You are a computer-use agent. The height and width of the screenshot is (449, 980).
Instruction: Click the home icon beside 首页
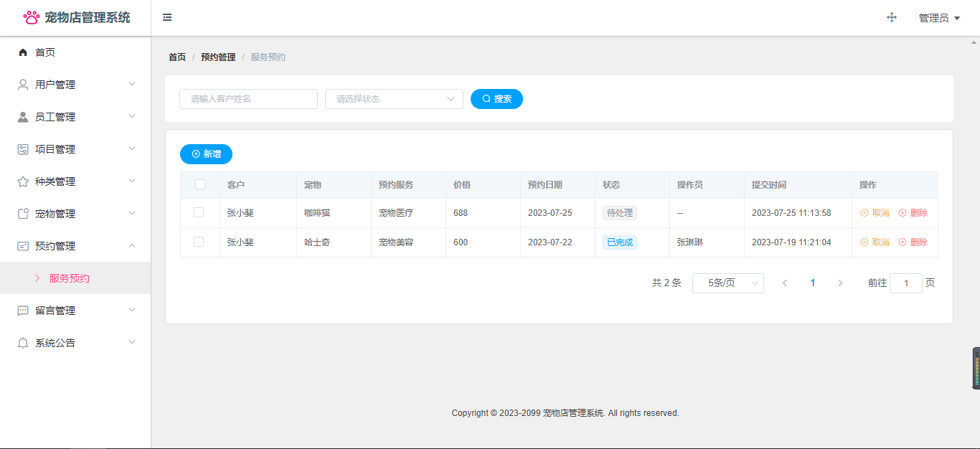click(x=23, y=52)
